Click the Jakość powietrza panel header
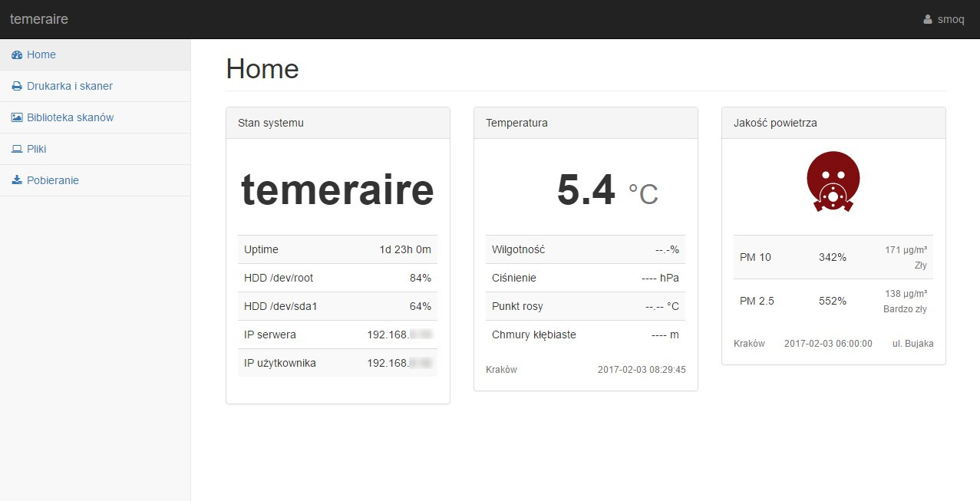Screen dimensions: 980x501 [x=833, y=123]
